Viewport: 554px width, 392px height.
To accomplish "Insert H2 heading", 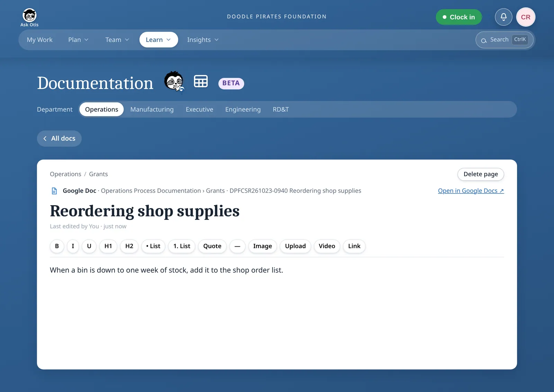I will pos(129,246).
